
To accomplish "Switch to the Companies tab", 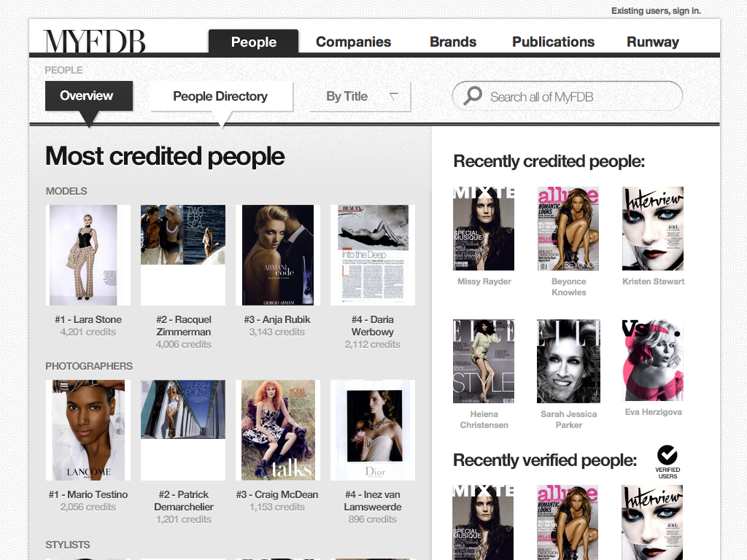I will pyautogui.click(x=354, y=42).
